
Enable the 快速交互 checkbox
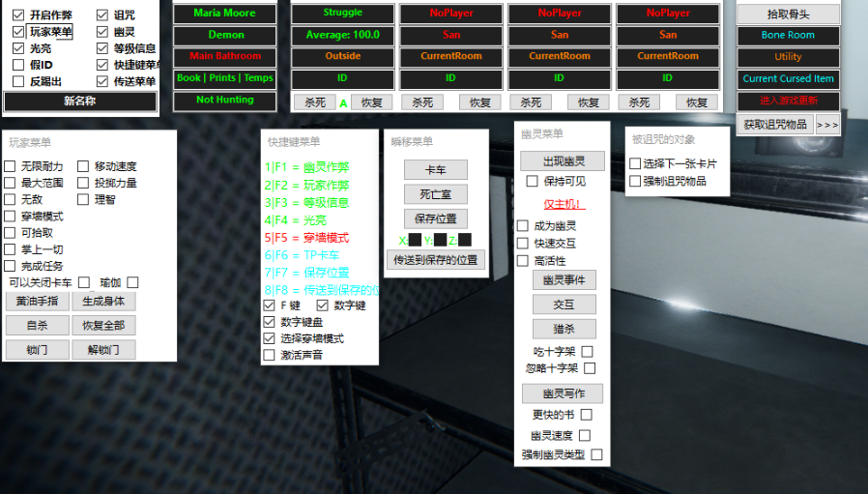[x=523, y=243]
